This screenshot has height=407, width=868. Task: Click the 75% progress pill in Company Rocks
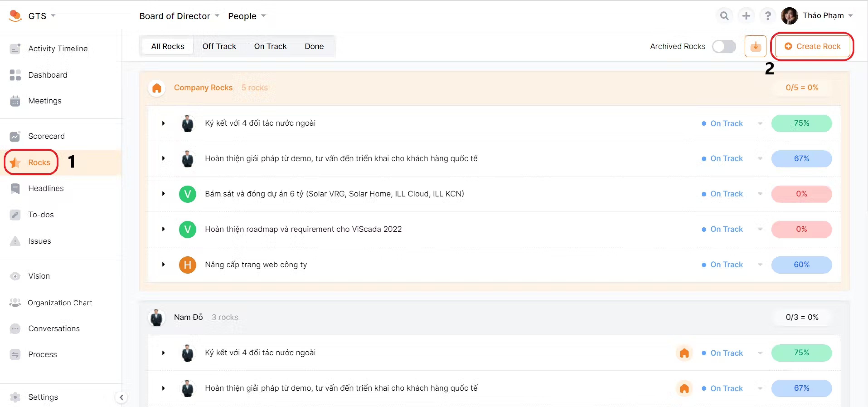point(801,123)
